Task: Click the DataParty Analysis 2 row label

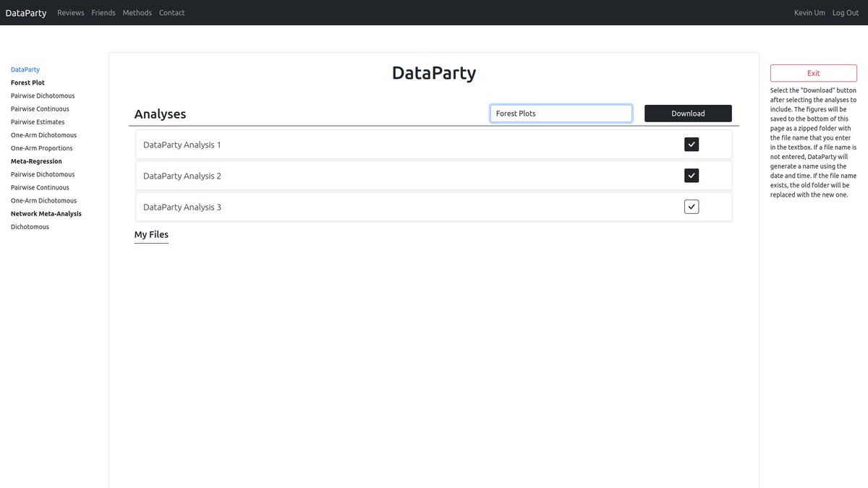Action: [182, 176]
